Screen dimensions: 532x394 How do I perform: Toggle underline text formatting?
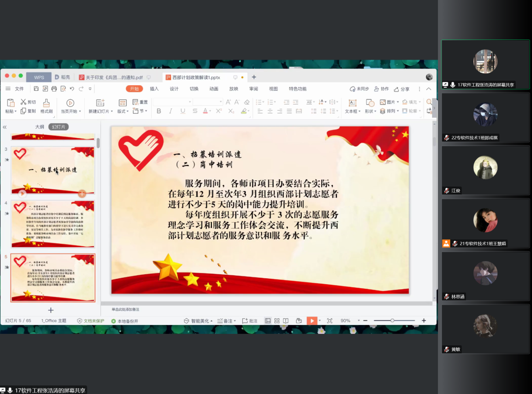[x=182, y=111]
